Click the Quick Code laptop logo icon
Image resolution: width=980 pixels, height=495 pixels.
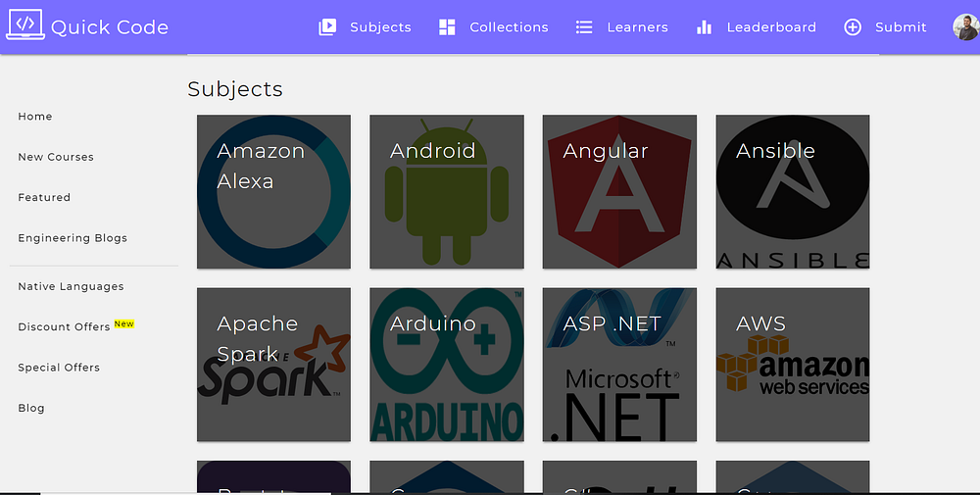25,25
